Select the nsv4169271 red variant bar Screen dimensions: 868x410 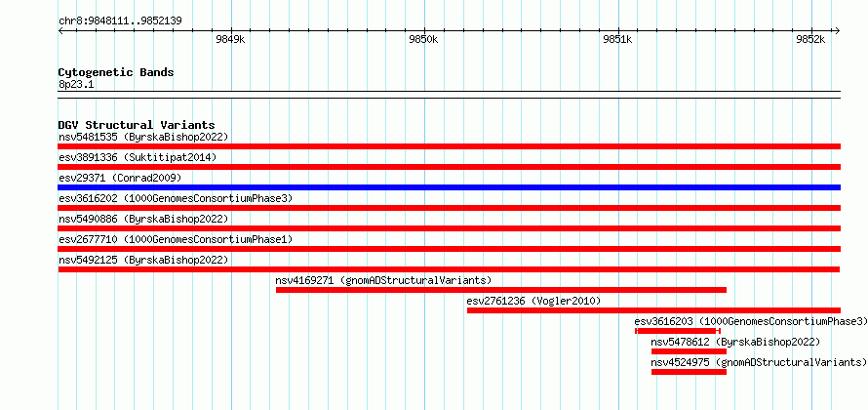coord(501,290)
